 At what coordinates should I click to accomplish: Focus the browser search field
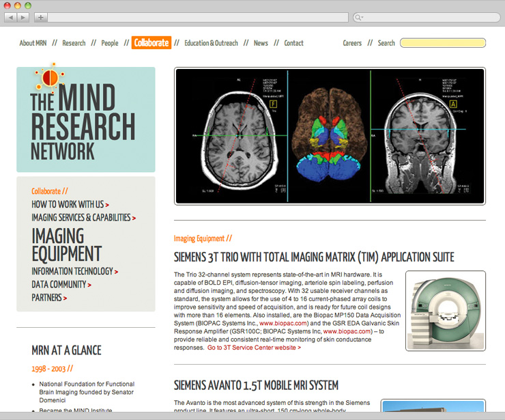(x=427, y=17)
